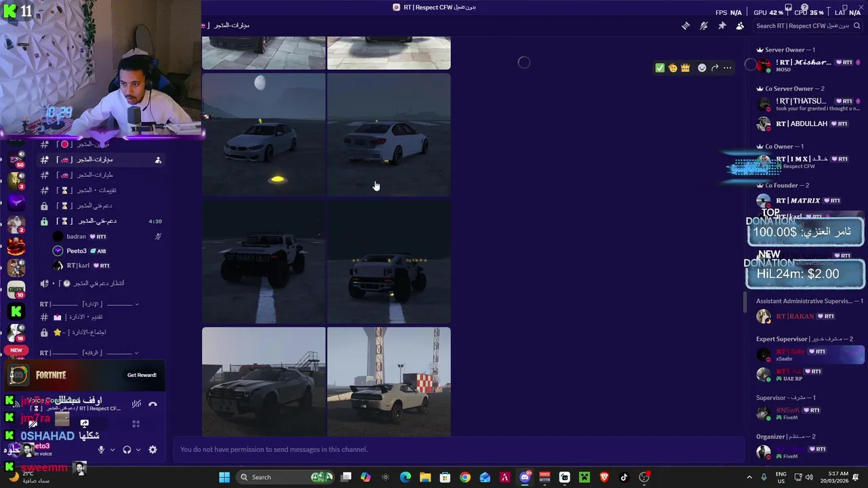This screenshot has height=488, width=868.
Task: Toggle notification bell in channel header
Action: coord(704,26)
